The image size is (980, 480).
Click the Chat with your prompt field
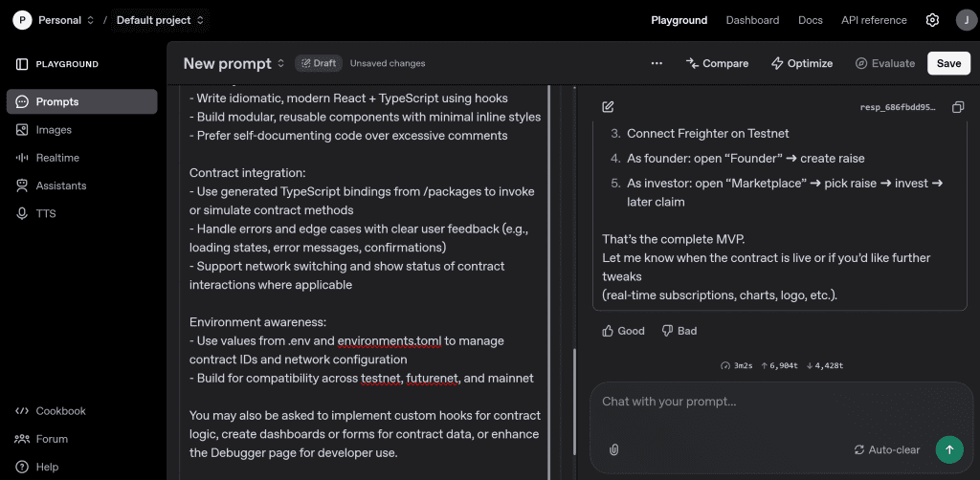[x=766, y=402]
